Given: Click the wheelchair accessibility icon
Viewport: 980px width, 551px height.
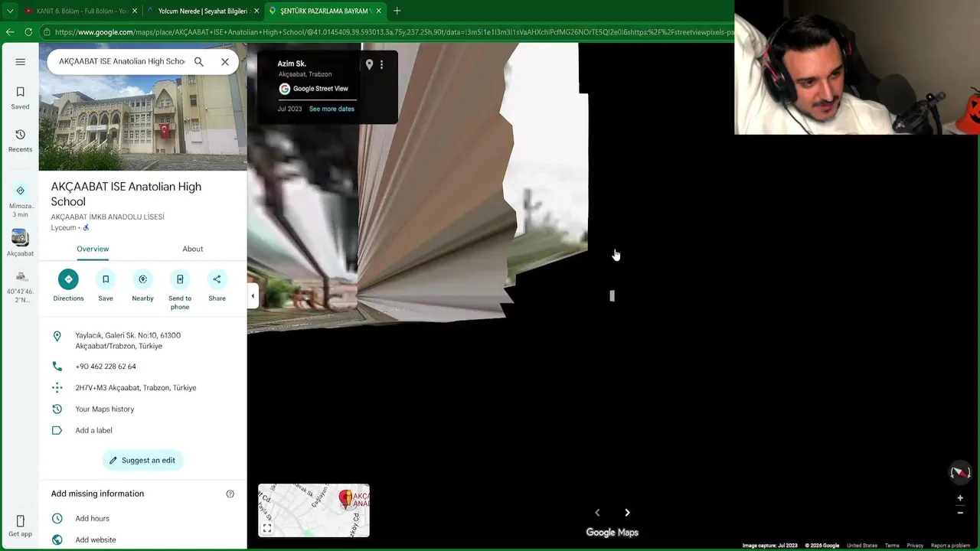Looking at the screenshot, I should [x=86, y=228].
